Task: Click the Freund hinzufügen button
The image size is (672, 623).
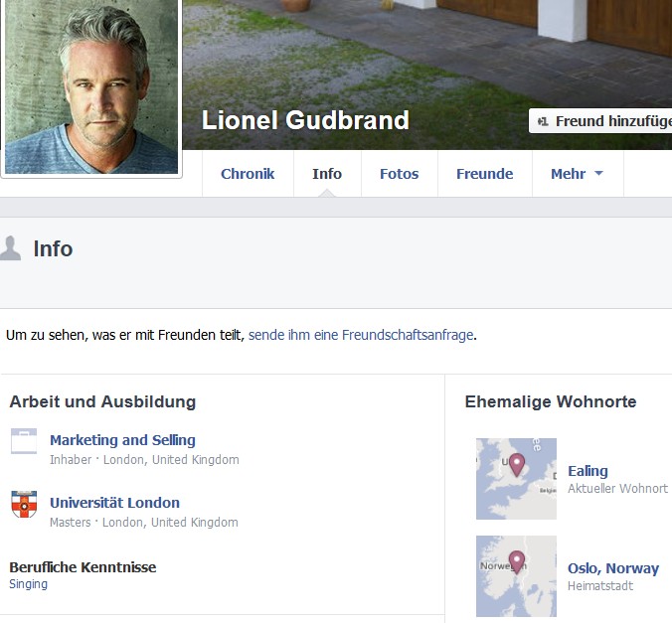Action: click(600, 121)
